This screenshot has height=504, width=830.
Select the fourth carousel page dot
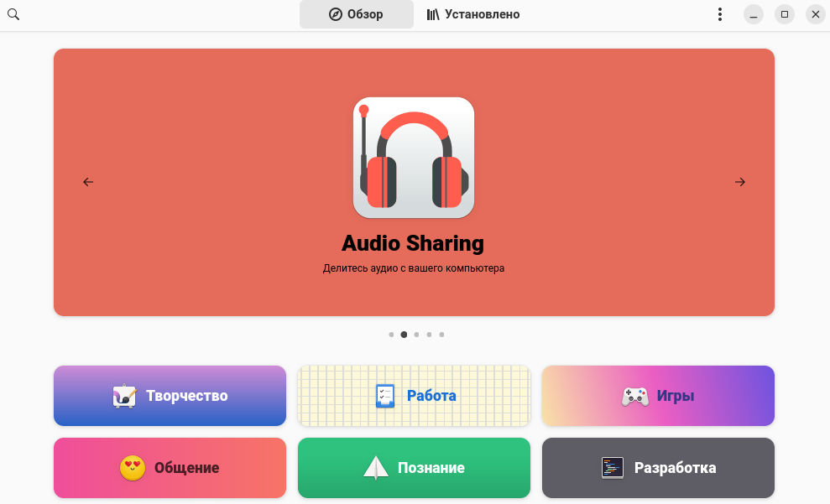429,335
